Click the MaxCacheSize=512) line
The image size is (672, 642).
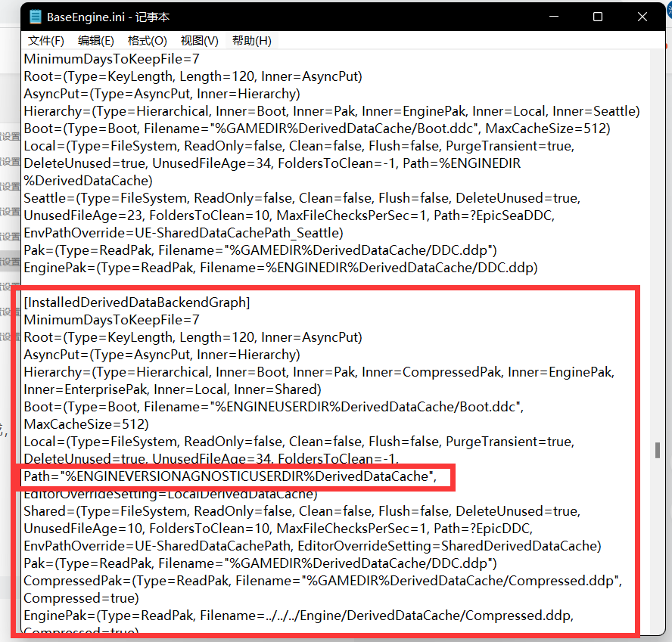86,424
